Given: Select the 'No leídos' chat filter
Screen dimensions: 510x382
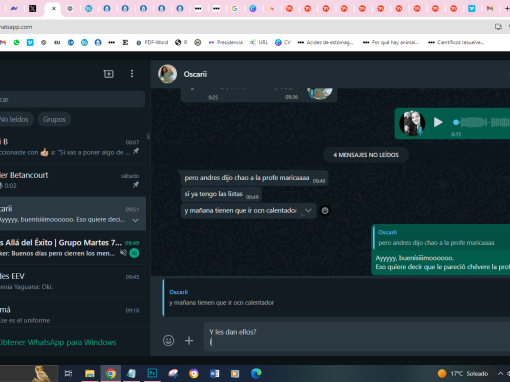Looking at the screenshot, I should click(14, 119).
